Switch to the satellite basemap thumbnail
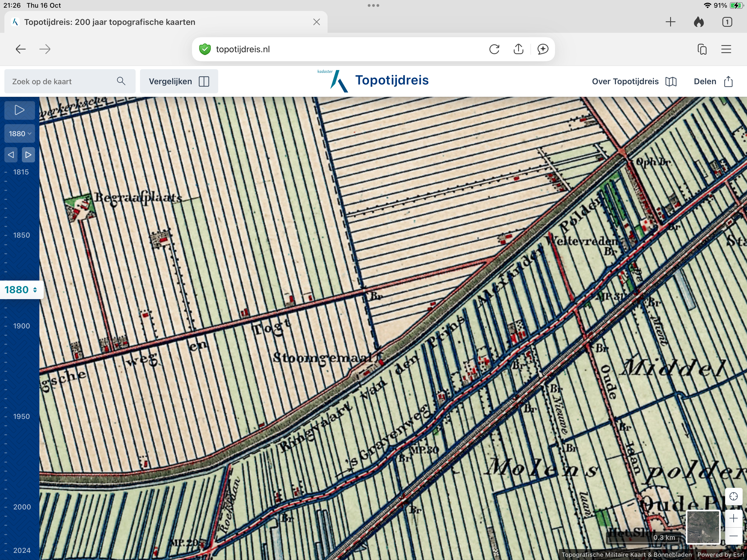 [x=703, y=527]
